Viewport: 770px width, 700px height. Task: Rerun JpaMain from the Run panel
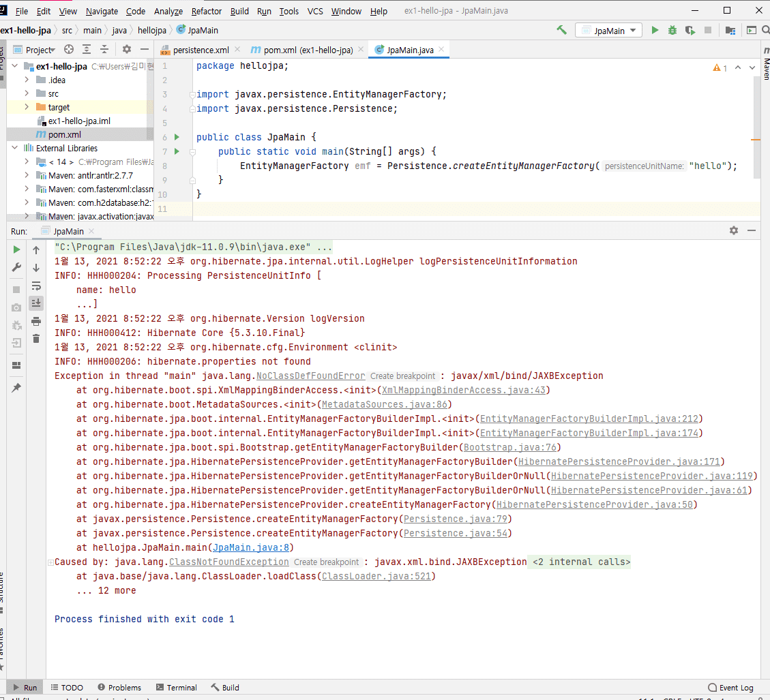click(16, 249)
